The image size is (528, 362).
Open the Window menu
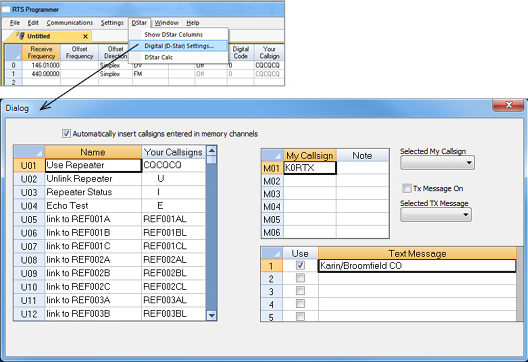167,23
